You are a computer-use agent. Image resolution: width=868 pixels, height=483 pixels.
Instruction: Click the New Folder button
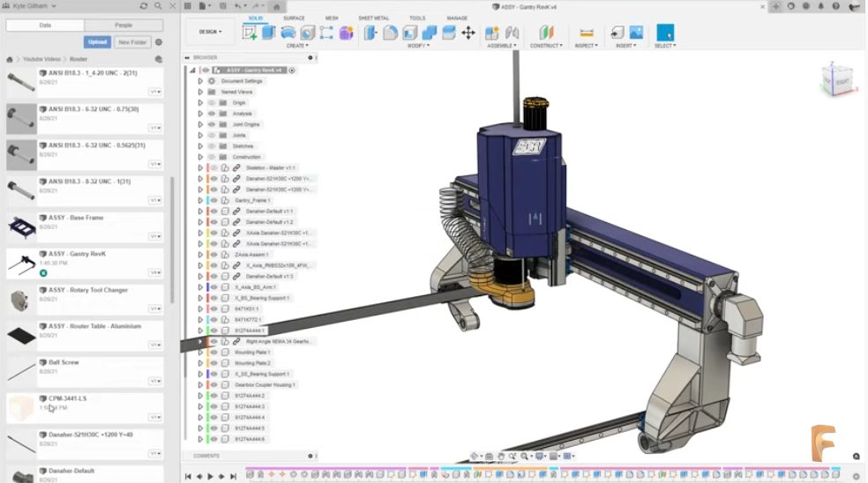coord(132,41)
